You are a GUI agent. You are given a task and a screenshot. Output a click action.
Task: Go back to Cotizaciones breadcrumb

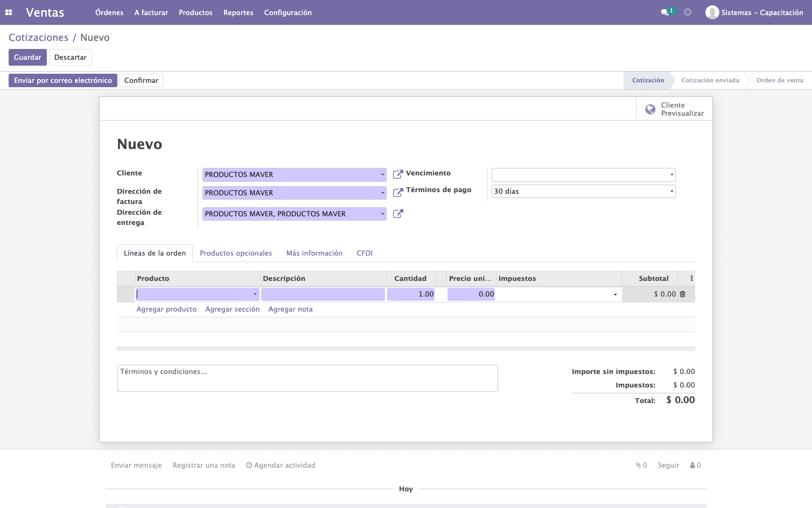pyautogui.click(x=39, y=38)
